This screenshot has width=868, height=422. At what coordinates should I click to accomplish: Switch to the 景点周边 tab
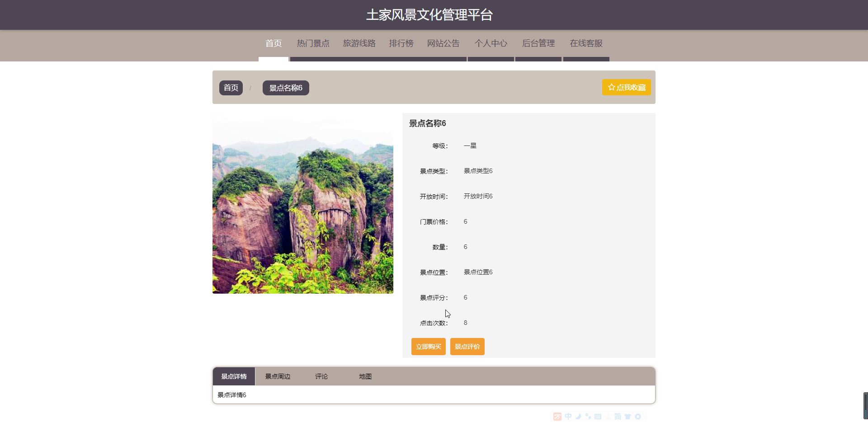278,376
